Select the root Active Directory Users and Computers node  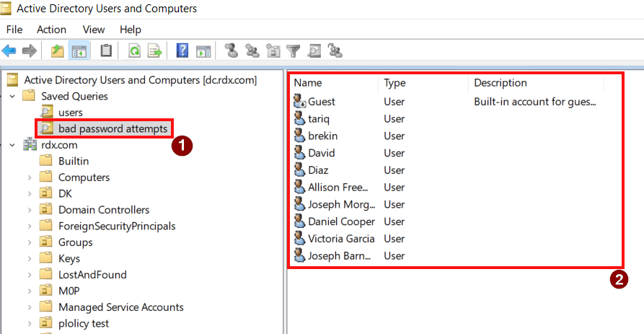point(140,79)
